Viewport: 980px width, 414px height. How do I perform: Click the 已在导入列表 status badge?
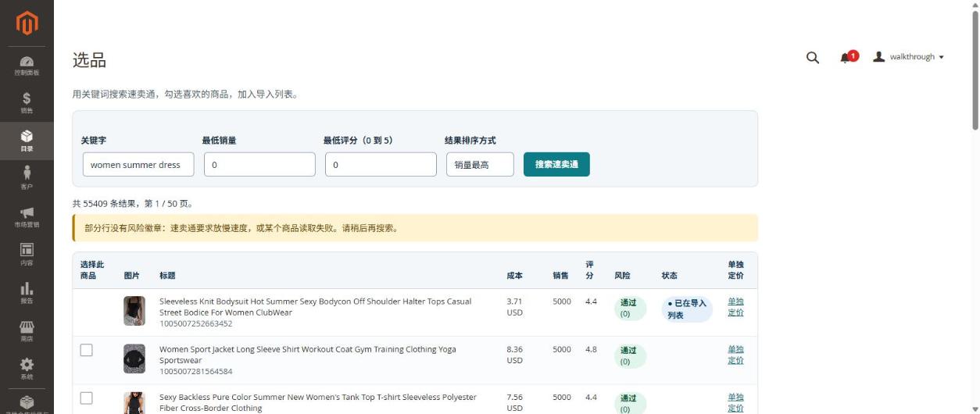pos(687,309)
